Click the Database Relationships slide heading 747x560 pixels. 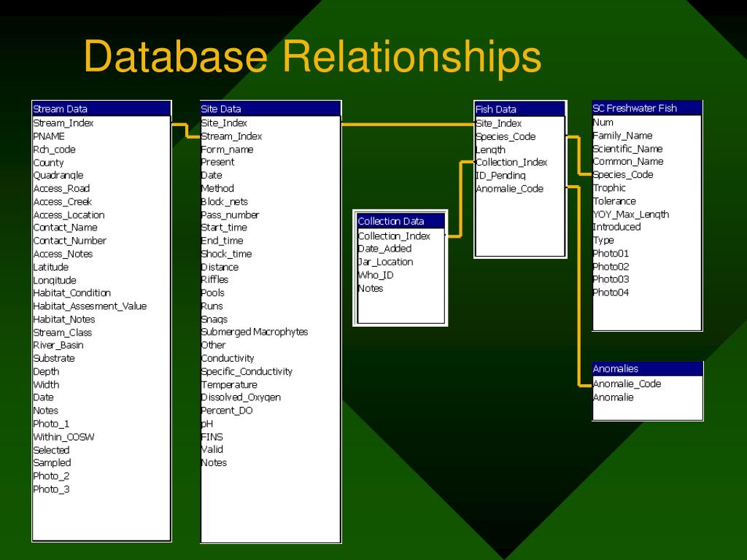coord(312,56)
